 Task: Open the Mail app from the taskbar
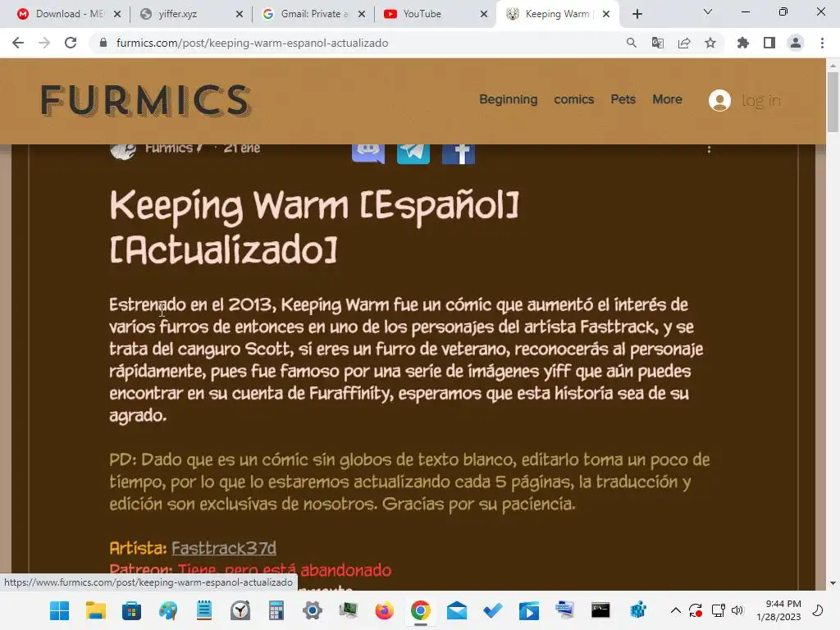(x=456, y=610)
